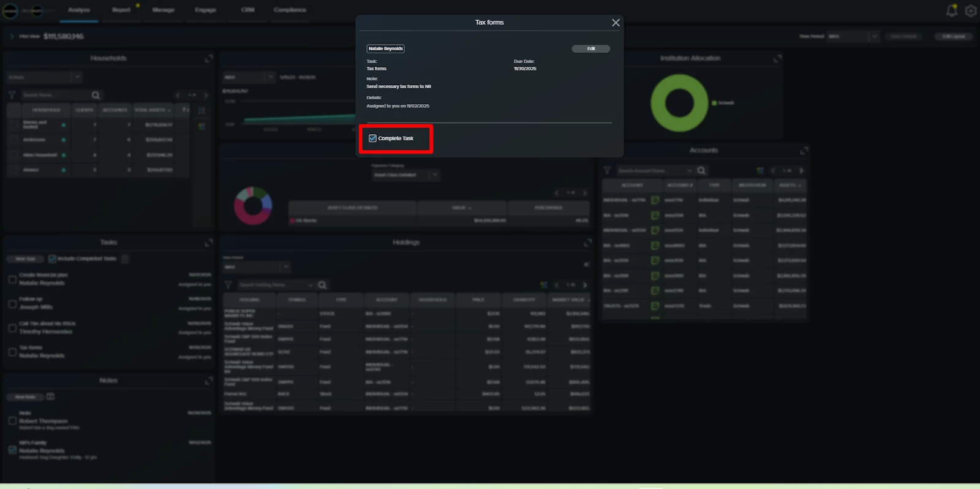Go to the next Holdings page

point(585,285)
